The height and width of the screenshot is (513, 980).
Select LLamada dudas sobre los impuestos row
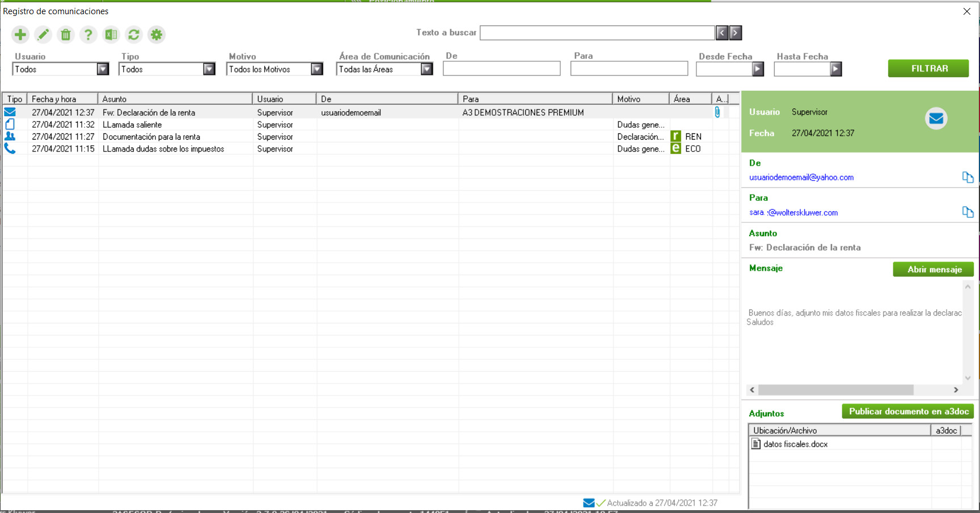point(371,149)
